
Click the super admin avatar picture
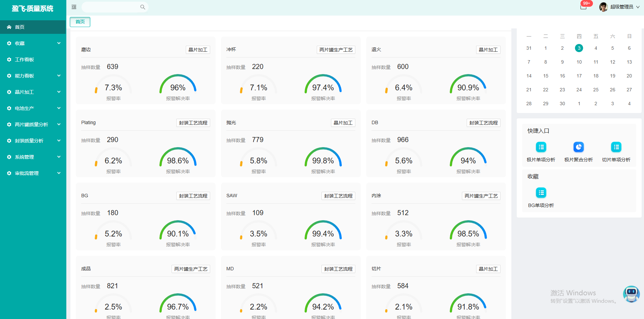(x=603, y=7)
